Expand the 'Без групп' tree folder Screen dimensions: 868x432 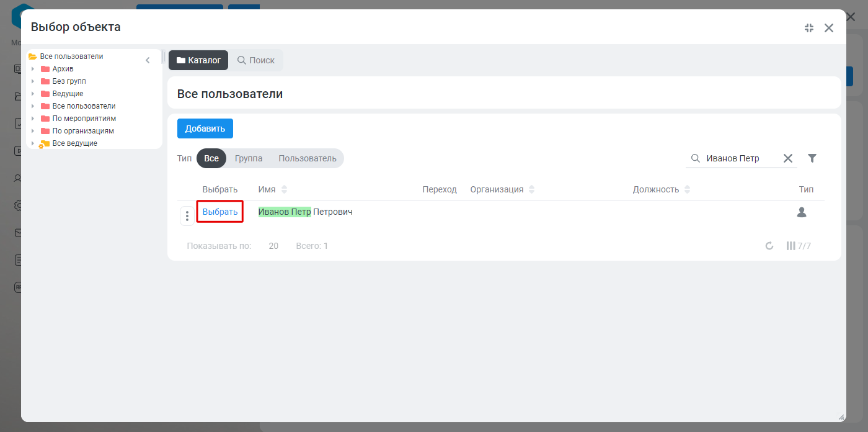coord(33,81)
